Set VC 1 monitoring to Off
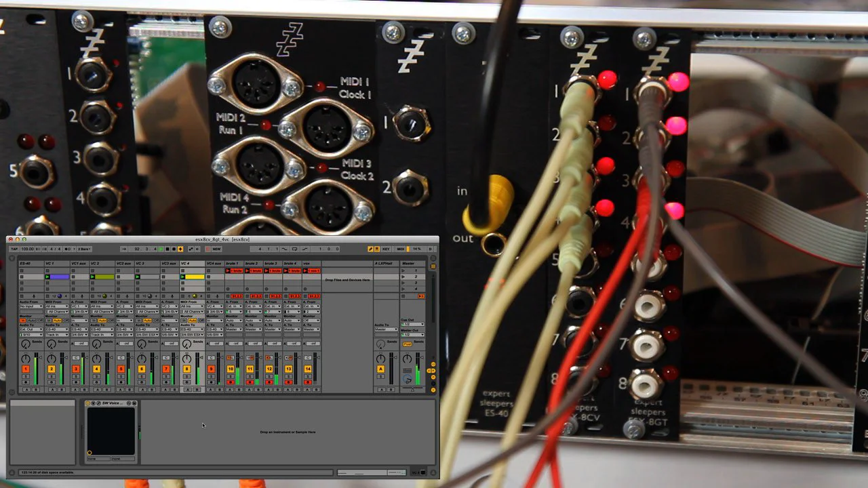868x488 pixels. (66, 319)
